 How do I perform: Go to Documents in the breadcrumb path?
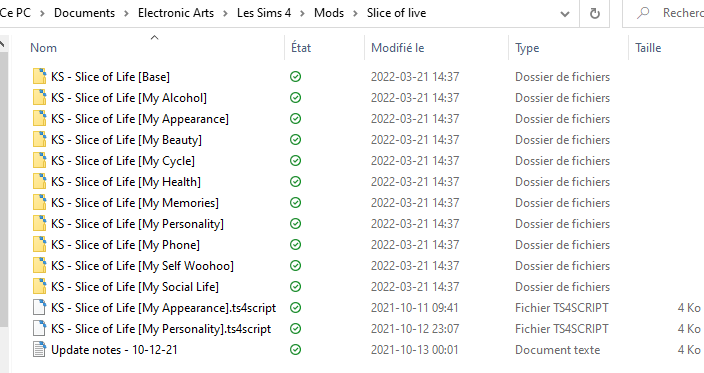click(x=84, y=13)
